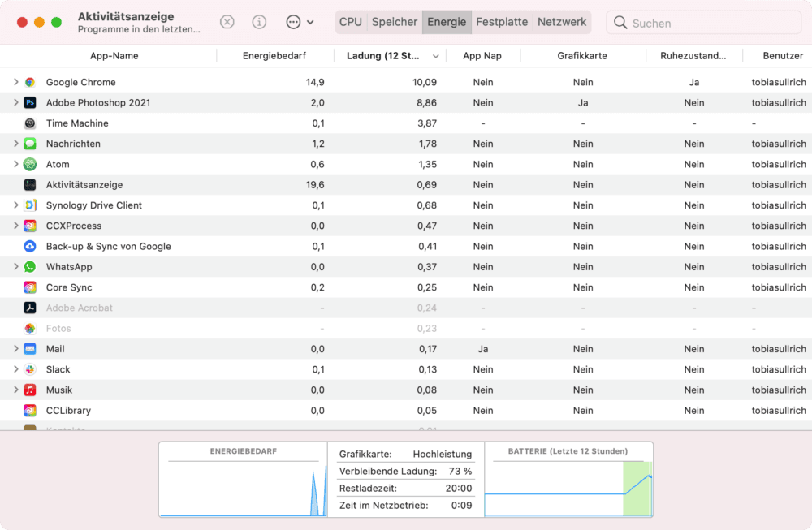This screenshot has height=530, width=812.
Task: Click the Adobe Acrobat icon
Action: (30, 308)
